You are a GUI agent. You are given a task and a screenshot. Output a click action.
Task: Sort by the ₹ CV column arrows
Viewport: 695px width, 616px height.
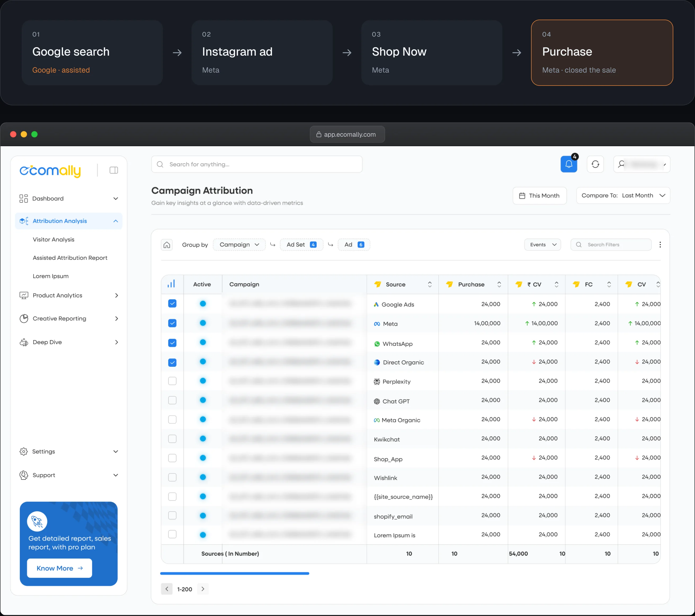(556, 284)
